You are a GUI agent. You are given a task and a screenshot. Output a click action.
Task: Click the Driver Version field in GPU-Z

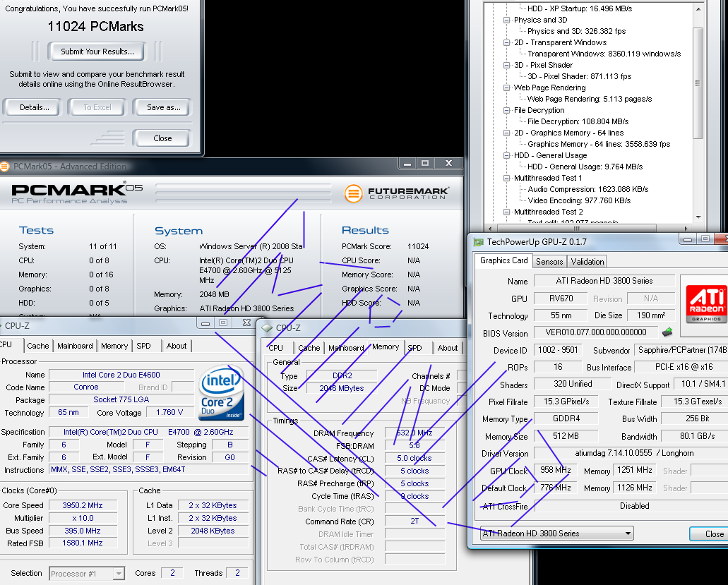pos(631,453)
